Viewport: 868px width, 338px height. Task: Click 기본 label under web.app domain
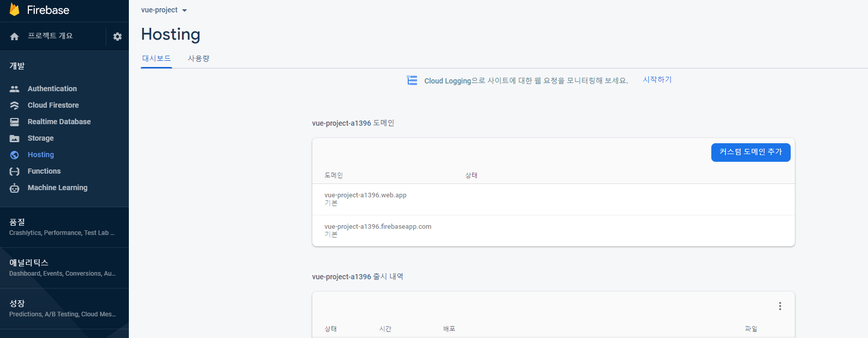pyautogui.click(x=331, y=204)
